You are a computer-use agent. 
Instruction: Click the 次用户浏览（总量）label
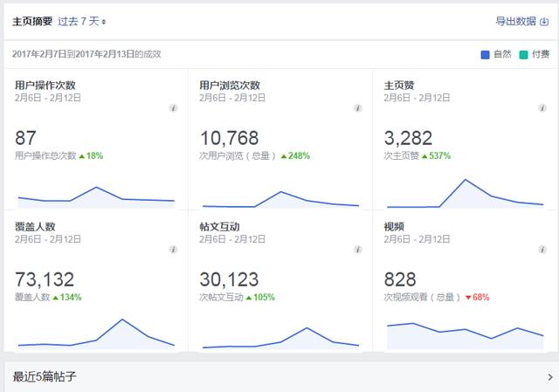pos(238,155)
